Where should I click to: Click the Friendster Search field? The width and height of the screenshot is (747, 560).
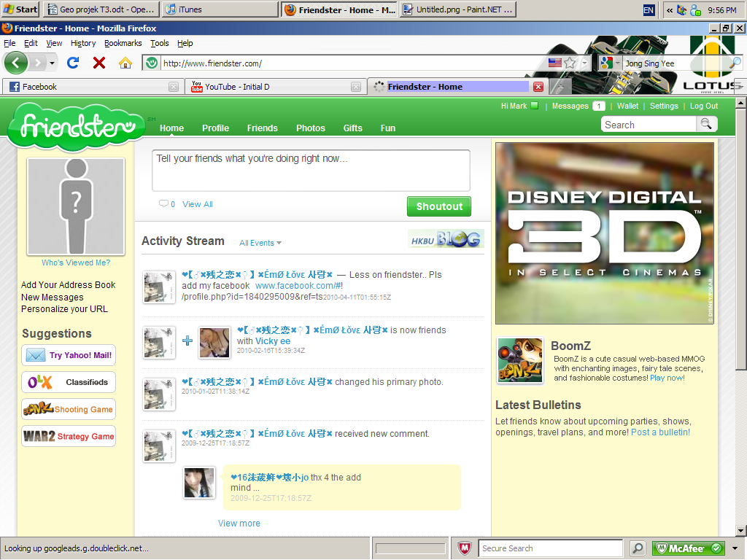coord(649,124)
